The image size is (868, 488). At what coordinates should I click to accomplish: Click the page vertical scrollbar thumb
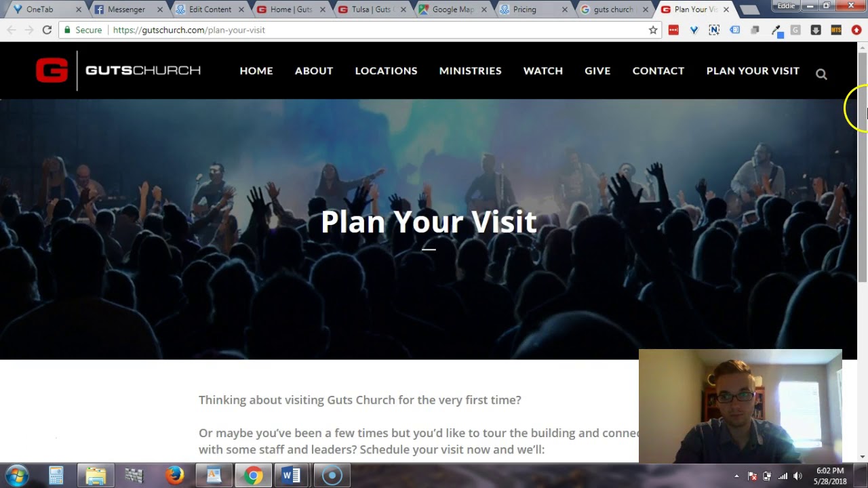(863, 166)
